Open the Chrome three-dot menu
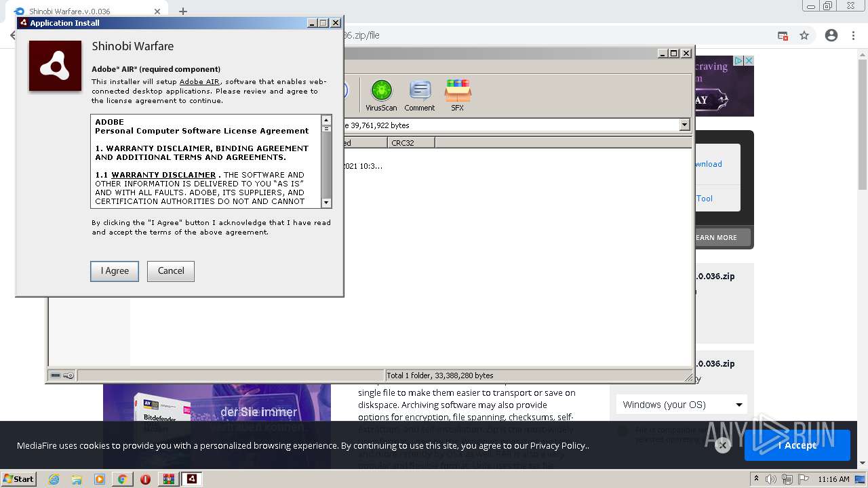 853,35
